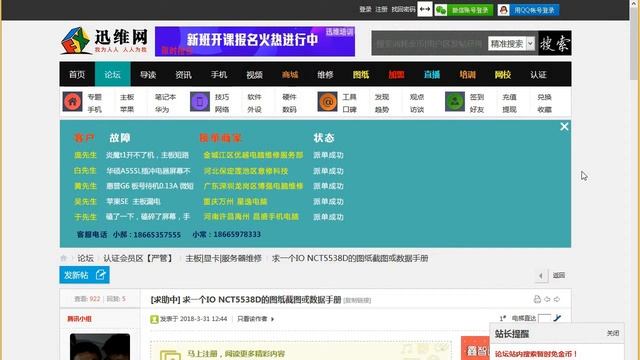Click the 发新帖 new post button
640x360 pixels.
[x=84, y=275]
